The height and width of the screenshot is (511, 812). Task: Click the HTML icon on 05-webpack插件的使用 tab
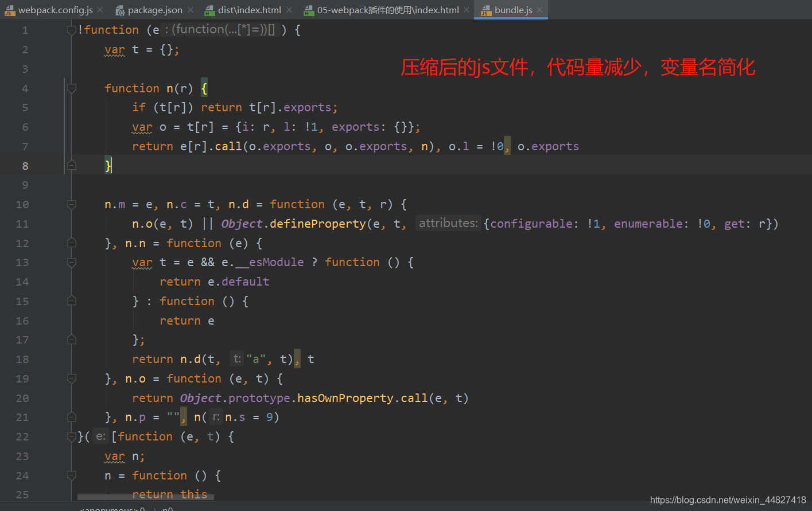pos(309,10)
